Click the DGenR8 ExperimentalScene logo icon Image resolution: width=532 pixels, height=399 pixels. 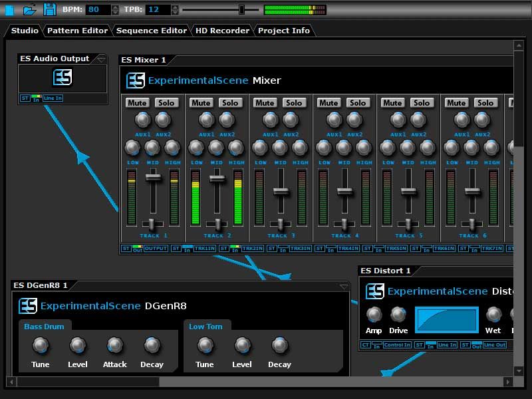[x=28, y=306]
